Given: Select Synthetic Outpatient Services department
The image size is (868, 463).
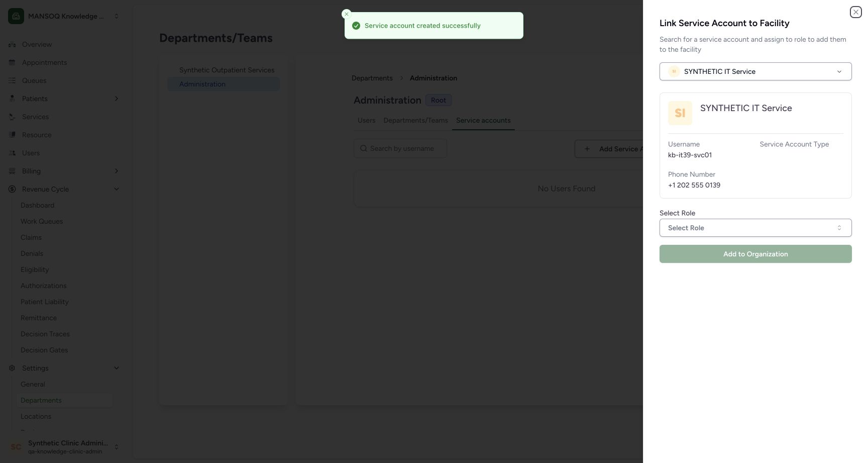Looking at the screenshot, I should coord(227,70).
